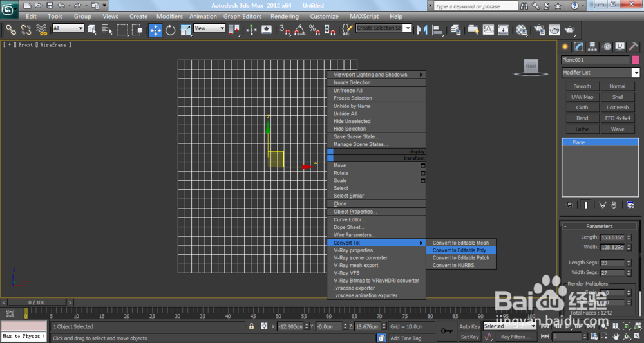Activate the Select Object tool
The height and width of the screenshot is (343, 644).
[92, 30]
